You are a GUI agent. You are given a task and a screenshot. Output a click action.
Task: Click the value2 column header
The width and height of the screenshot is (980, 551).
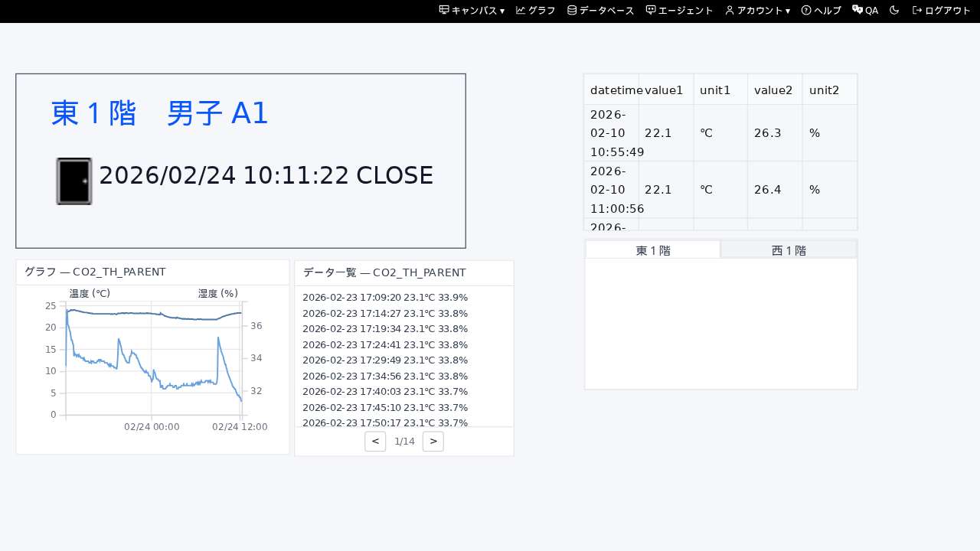(773, 90)
